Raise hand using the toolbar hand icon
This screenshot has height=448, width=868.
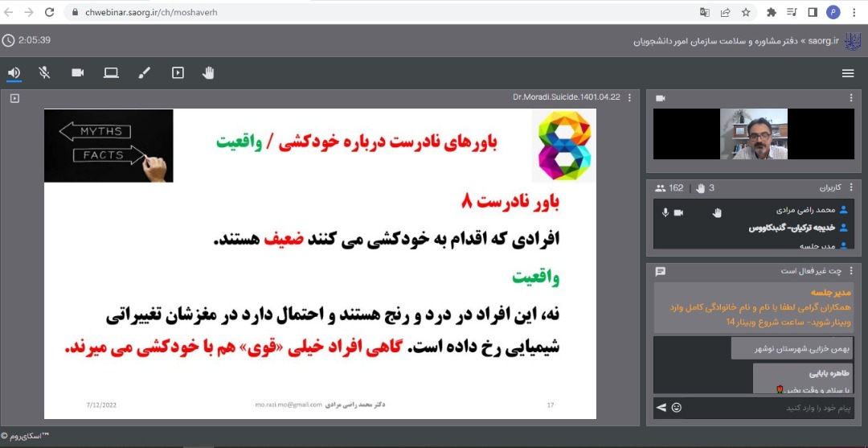[209, 73]
